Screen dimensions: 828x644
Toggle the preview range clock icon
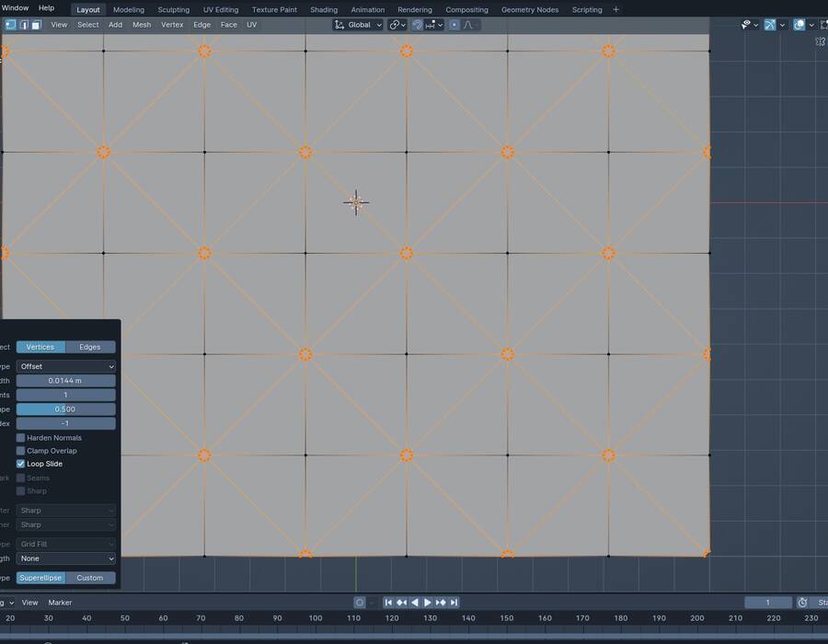(802, 603)
